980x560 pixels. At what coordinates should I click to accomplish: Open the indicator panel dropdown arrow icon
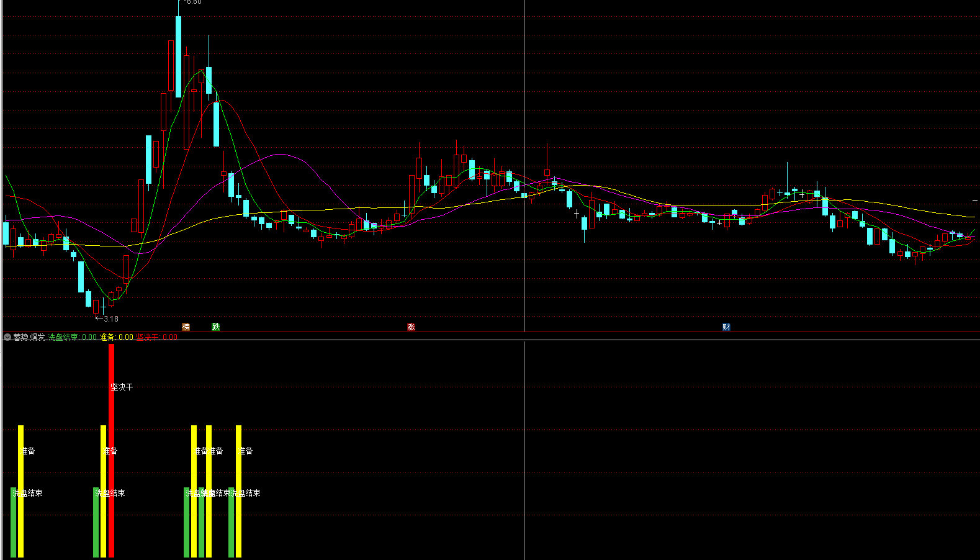tap(7, 337)
